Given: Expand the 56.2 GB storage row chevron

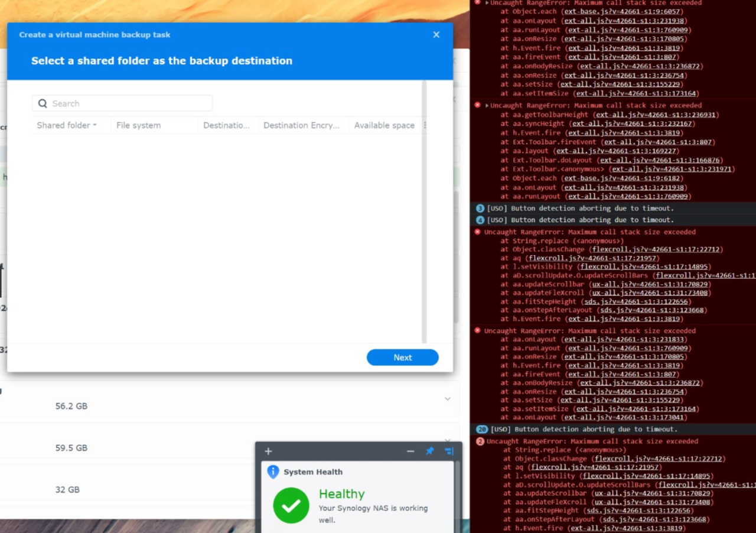Looking at the screenshot, I should click(447, 399).
